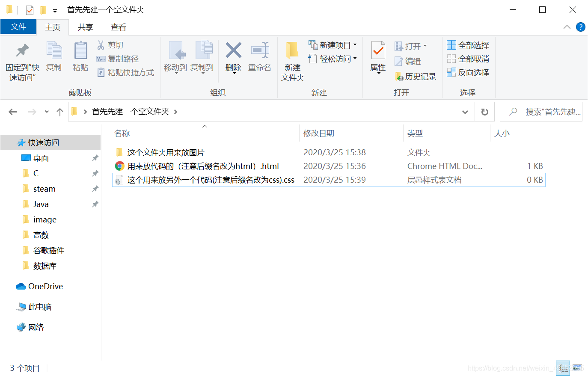
Task: Switch to large icons view
Action: pyautogui.click(x=578, y=368)
